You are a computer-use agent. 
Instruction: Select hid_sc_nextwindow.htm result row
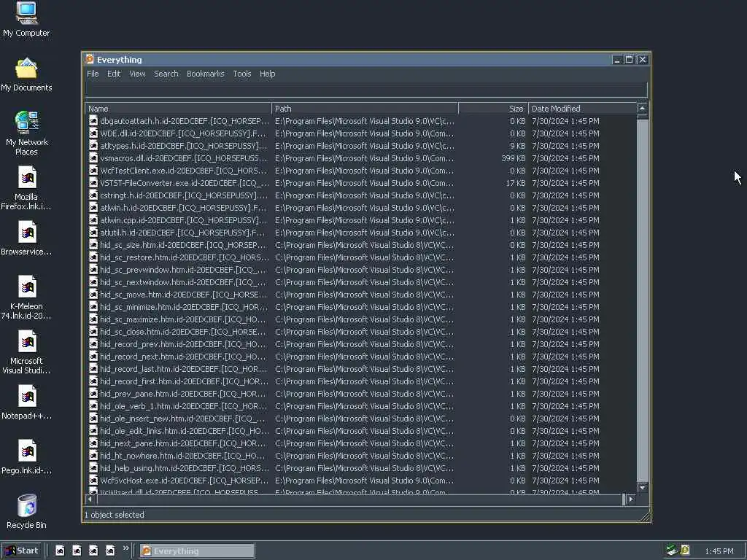coord(360,282)
